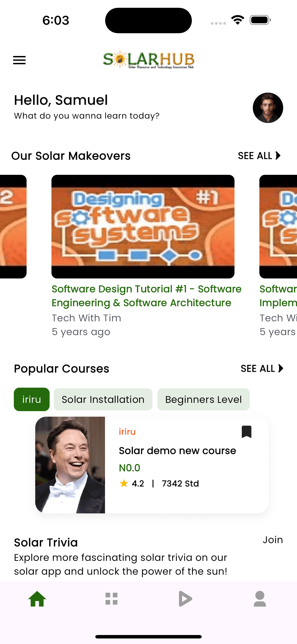Image resolution: width=297 pixels, height=644 pixels.
Task: Tap the SolarHub logo
Action: click(148, 60)
